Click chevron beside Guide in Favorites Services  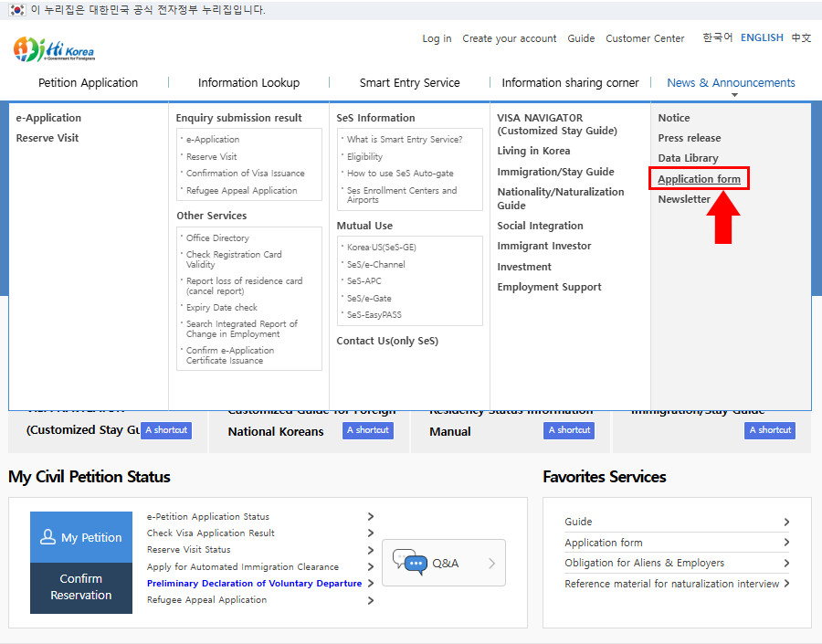coord(786,523)
